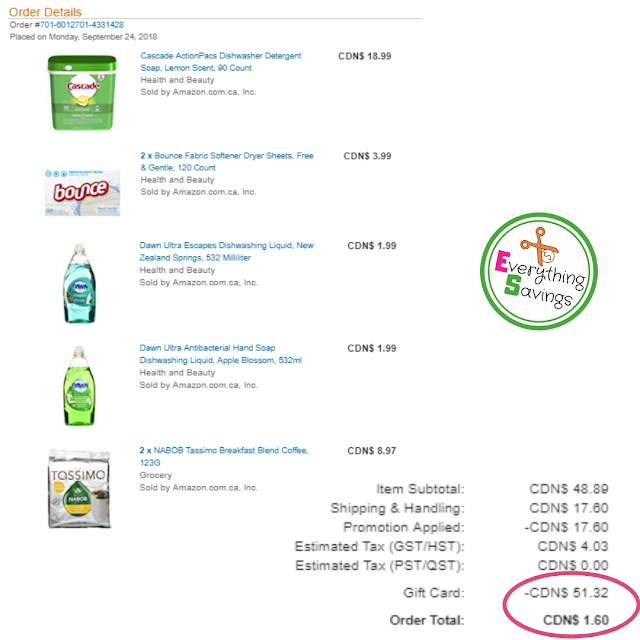Screen dimensions: 640x640
Task: Click the orange scissors in the logo
Action: point(540,245)
